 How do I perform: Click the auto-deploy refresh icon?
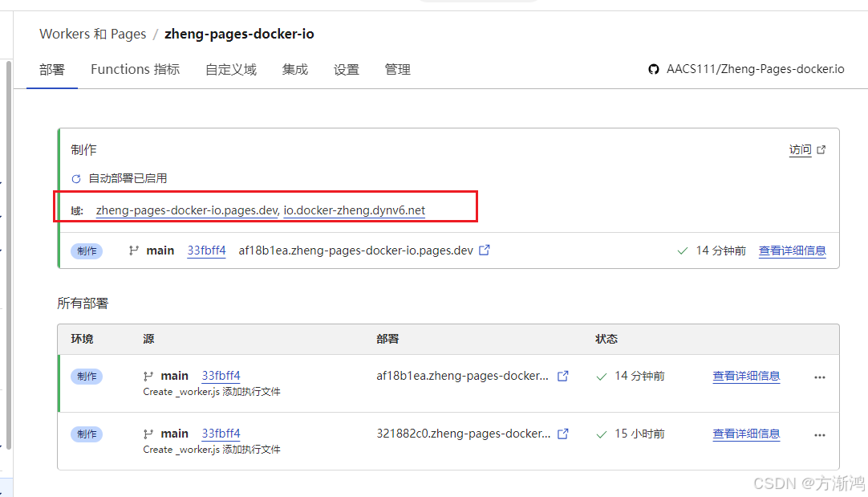(x=76, y=178)
